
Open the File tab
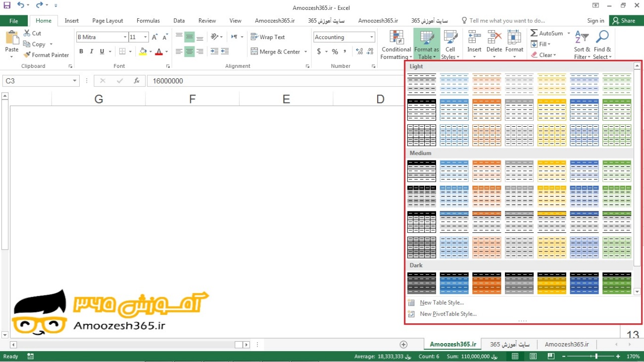[x=14, y=21]
